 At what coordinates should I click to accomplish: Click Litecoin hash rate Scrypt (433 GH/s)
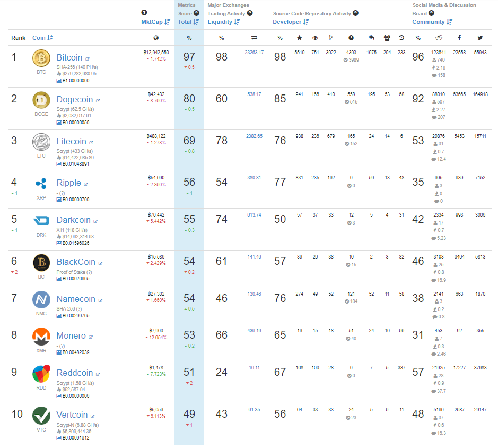coord(75,151)
